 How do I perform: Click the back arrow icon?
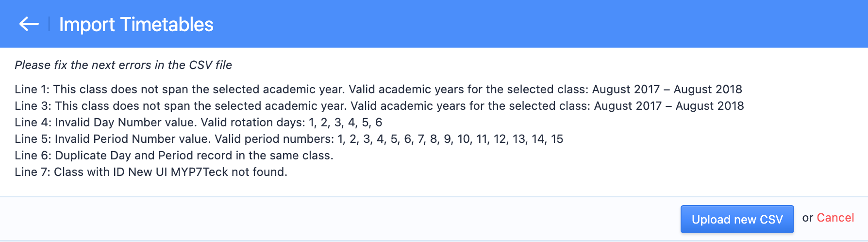(29, 24)
